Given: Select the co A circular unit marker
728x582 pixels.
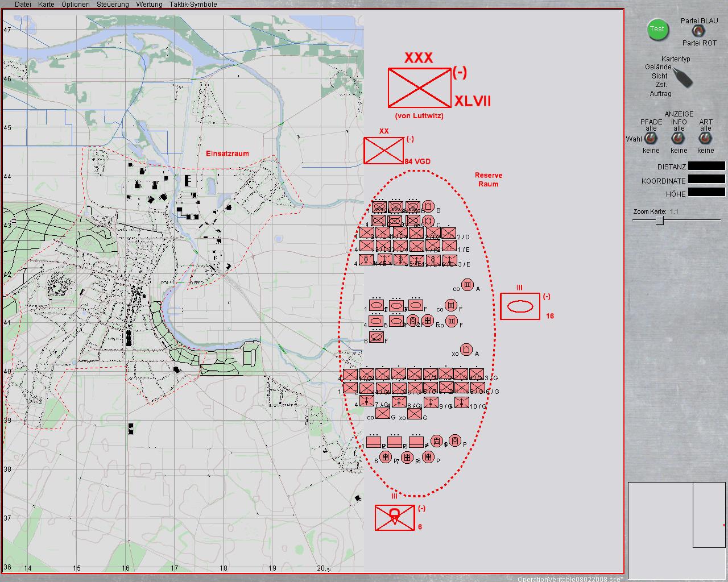Looking at the screenshot, I should click(x=468, y=285).
